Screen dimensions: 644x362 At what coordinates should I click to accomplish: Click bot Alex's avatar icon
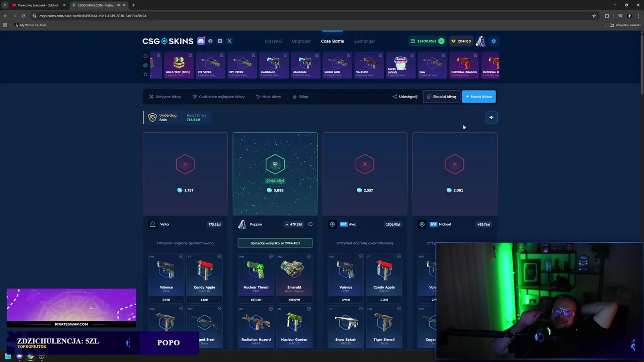pos(332,224)
